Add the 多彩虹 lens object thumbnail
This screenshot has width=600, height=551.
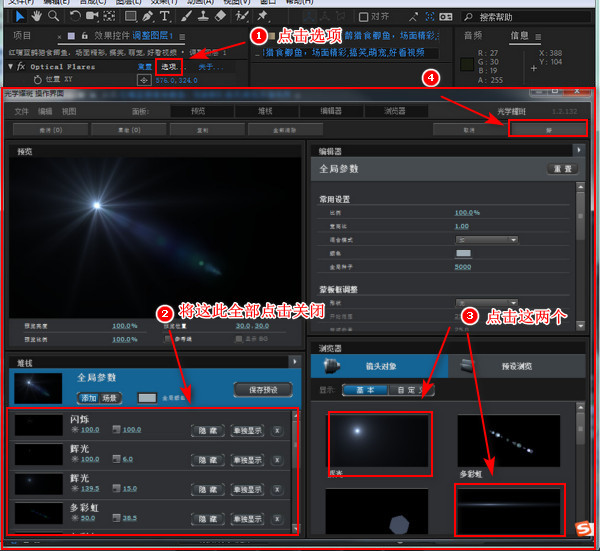509,441
